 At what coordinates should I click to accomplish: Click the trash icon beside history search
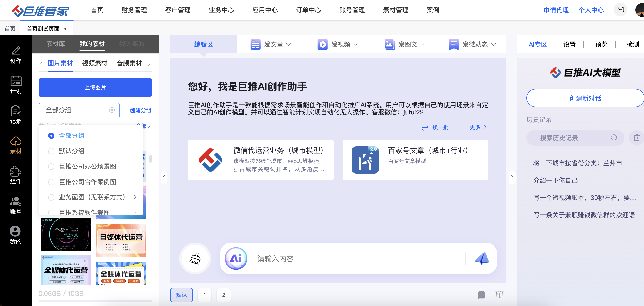(637, 138)
